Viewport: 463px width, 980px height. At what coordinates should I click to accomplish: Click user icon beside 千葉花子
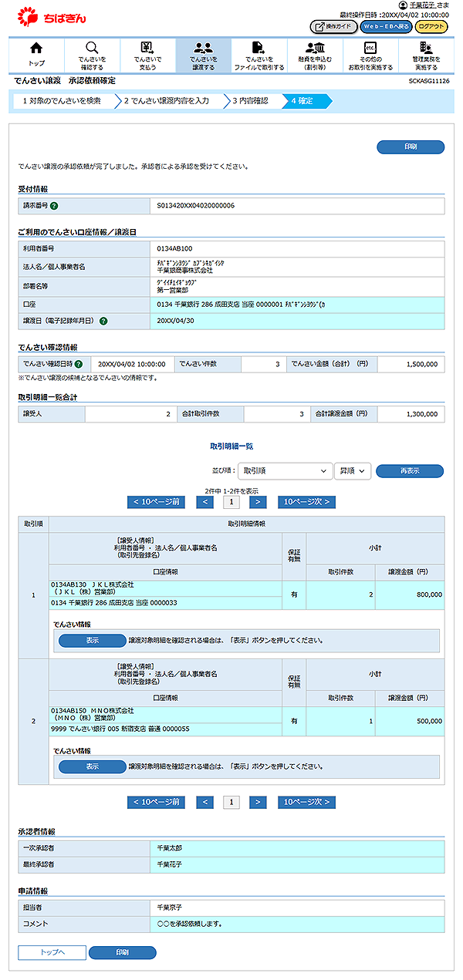[403, 5]
